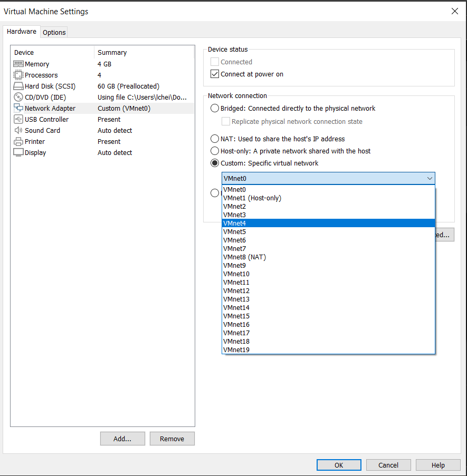
Task: Select the Printer device icon
Action: (18, 141)
